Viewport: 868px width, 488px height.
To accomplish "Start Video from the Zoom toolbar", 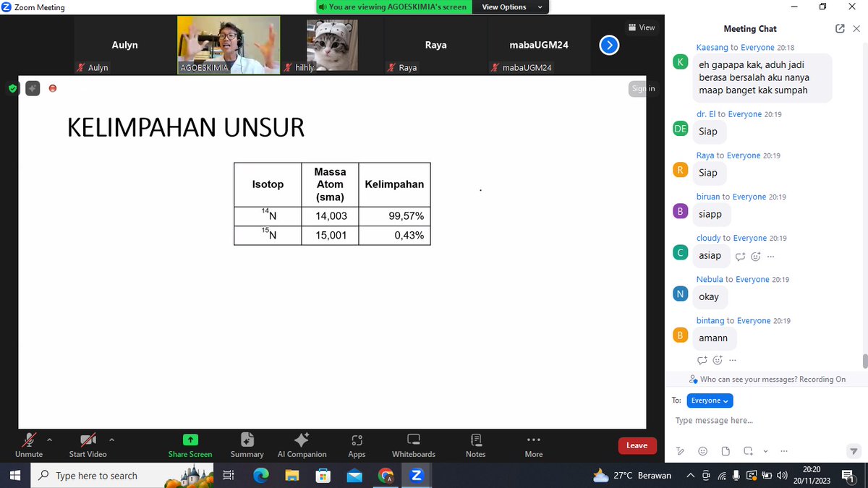I will pyautogui.click(x=88, y=445).
